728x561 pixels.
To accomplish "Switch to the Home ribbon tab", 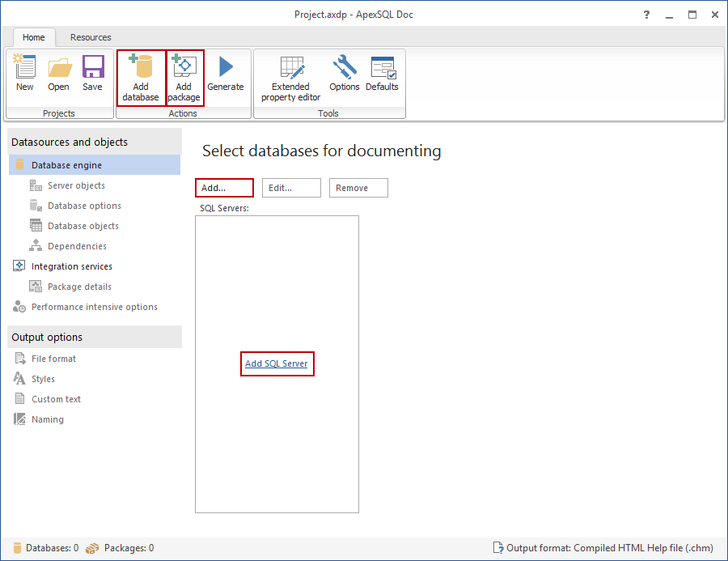I will point(34,37).
